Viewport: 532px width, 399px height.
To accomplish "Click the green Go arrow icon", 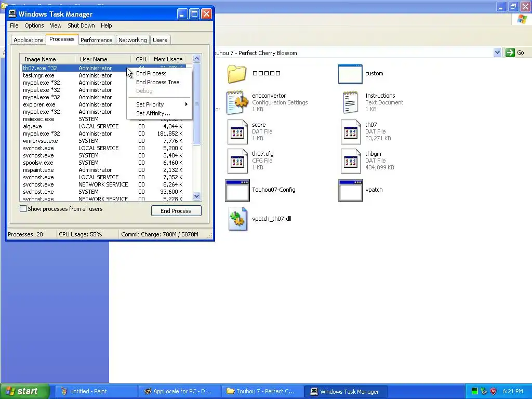I will [x=510, y=52].
